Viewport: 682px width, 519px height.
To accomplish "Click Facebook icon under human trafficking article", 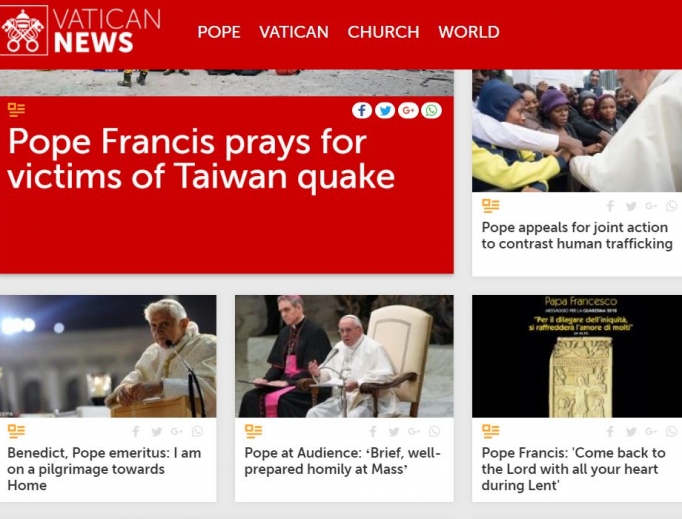I will [611, 206].
